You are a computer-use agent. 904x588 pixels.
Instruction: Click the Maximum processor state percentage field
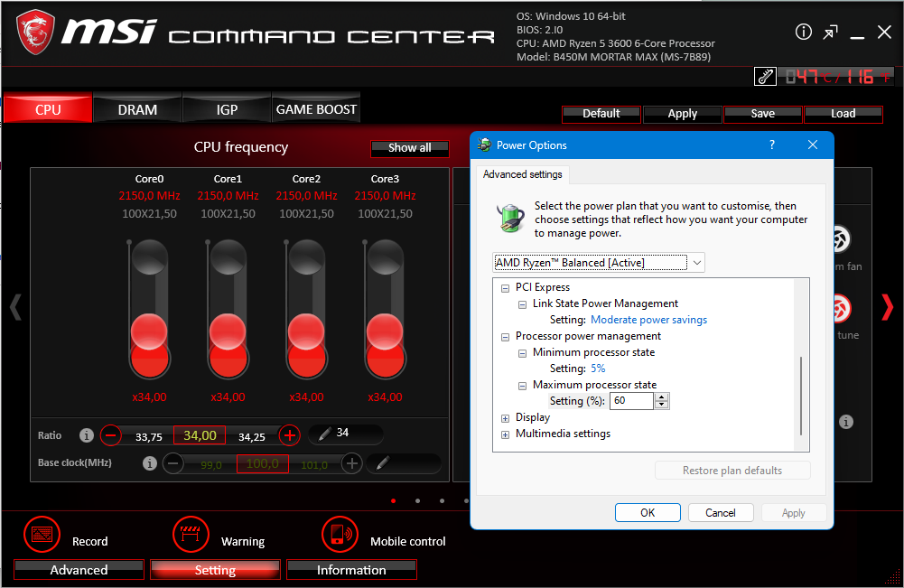[x=632, y=401]
